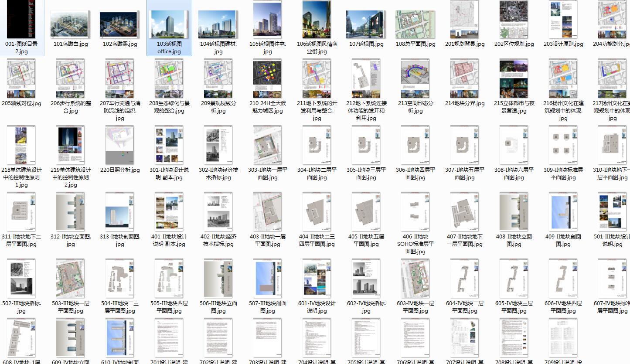
Task: Select the 505-III地块四层平面图.jpg thumbnail
Action: pyautogui.click(x=169, y=279)
